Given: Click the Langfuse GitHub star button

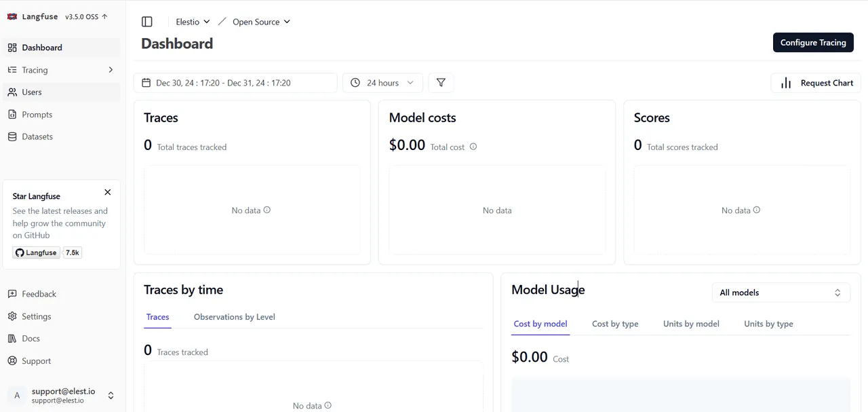Looking at the screenshot, I should click(x=37, y=252).
